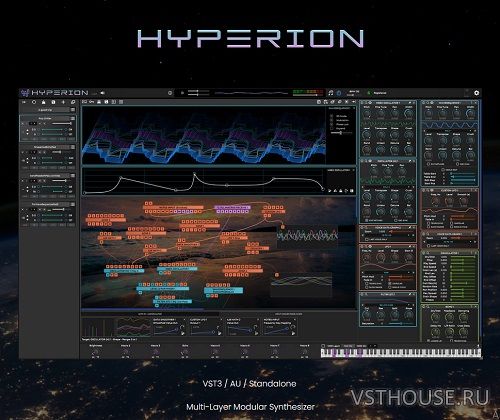Toggle the first checkbox in the wavetable view options
The height and width of the screenshot is (420, 500).
331,116
